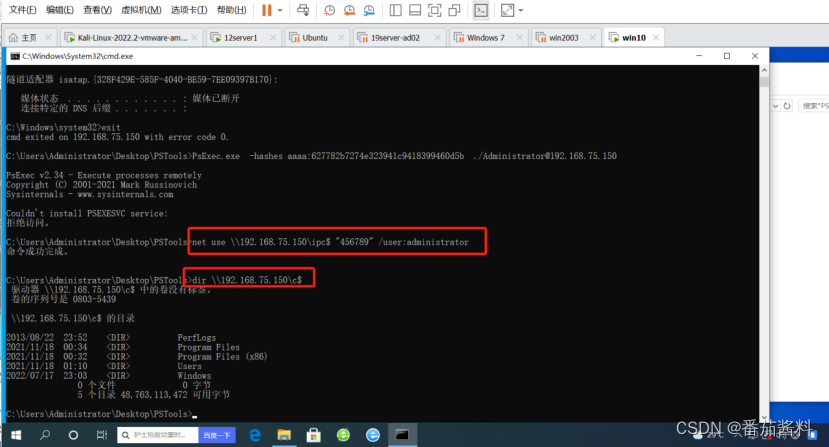Click the stretch guest display icon
Screen dimensions: 829x447
[508, 10]
